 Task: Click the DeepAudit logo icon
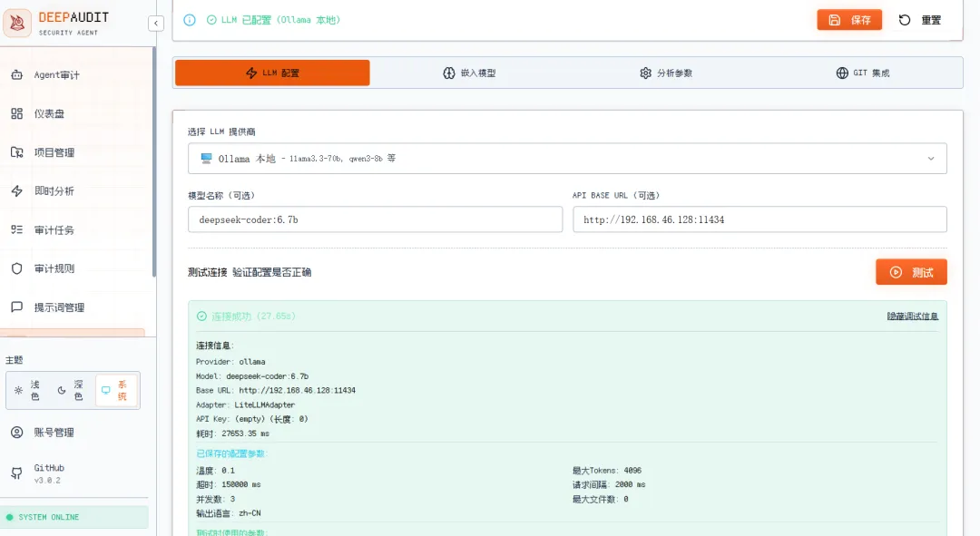tap(17, 23)
